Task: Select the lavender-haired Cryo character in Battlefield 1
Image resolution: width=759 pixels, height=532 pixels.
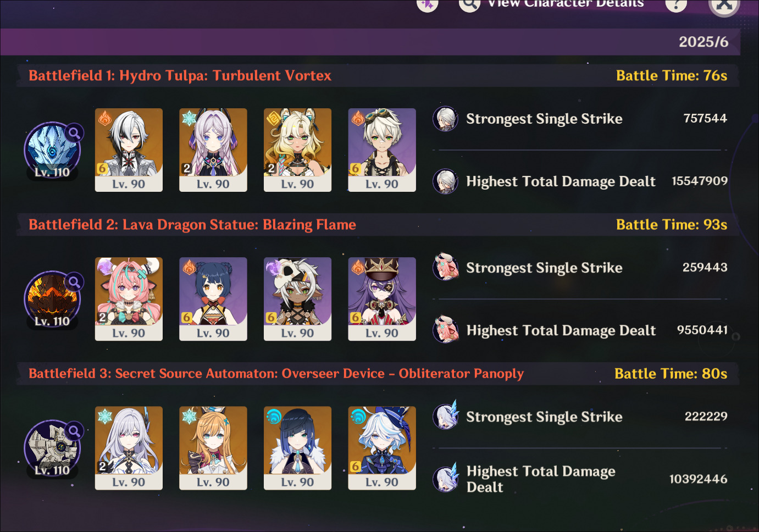Action: point(213,150)
